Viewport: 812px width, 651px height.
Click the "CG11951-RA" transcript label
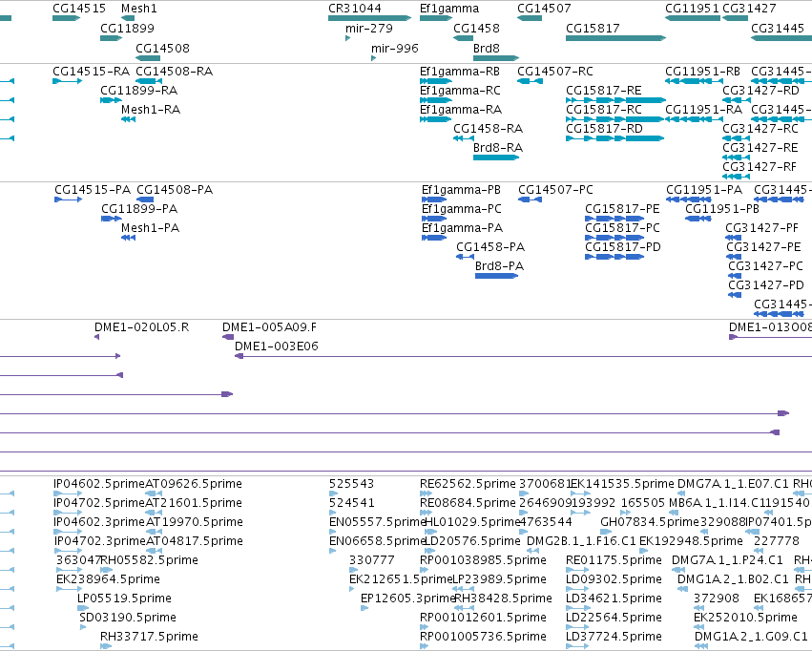click(x=704, y=109)
